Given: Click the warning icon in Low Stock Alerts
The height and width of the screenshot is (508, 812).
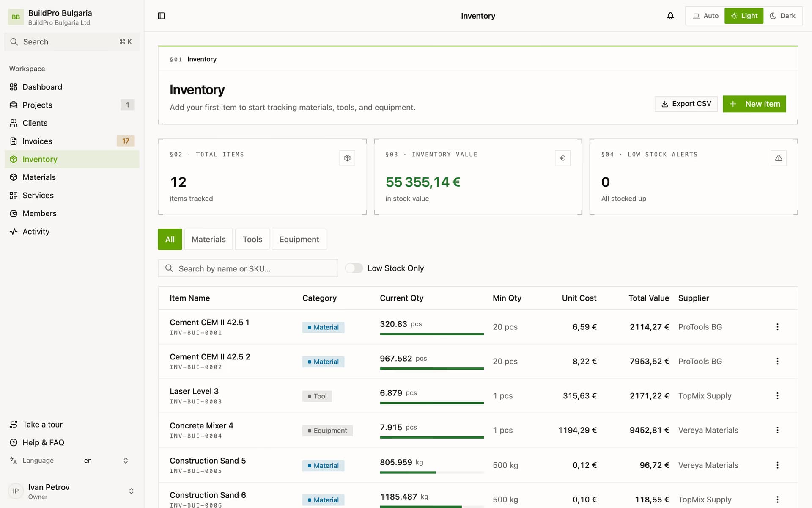Looking at the screenshot, I should click(779, 158).
